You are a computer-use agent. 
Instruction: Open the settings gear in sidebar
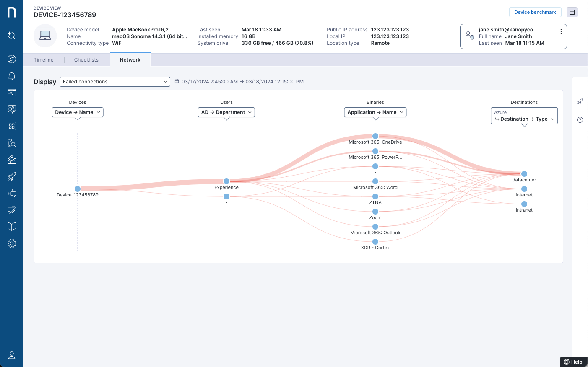[x=12, y=243]
